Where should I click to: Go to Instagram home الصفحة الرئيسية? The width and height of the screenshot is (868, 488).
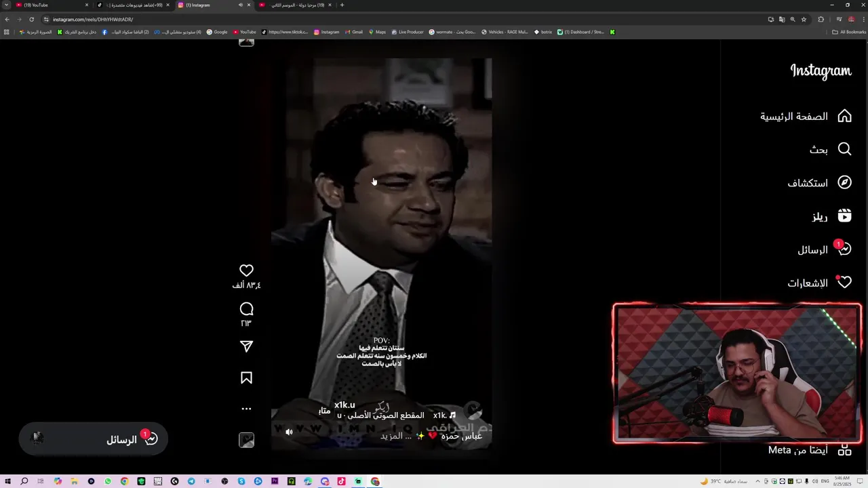pyautogui.click(x=806, y=116)
